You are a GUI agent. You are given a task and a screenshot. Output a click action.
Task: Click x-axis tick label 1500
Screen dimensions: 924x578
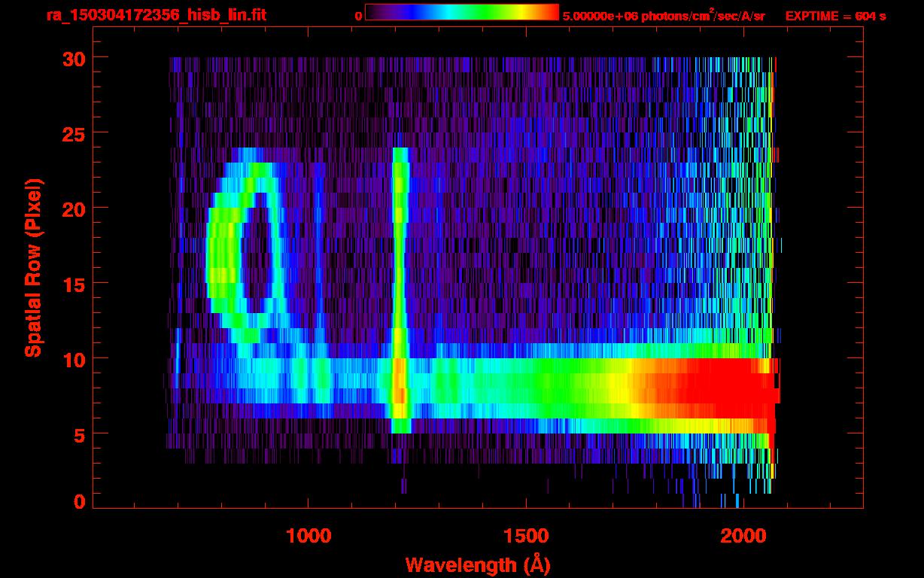pyautogui.click(x=526, y=536)
